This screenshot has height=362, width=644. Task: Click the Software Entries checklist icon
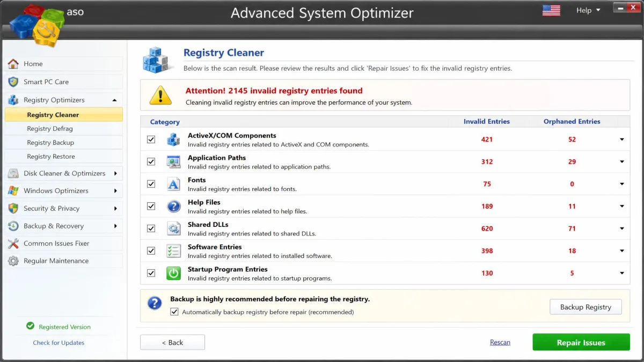[x=173, y=251]
